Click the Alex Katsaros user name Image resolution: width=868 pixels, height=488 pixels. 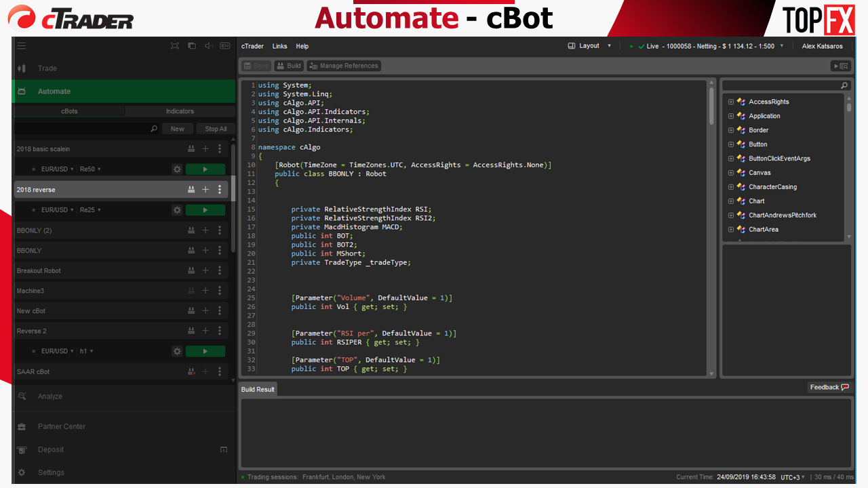pyautogui.click(x=822, y=46)
